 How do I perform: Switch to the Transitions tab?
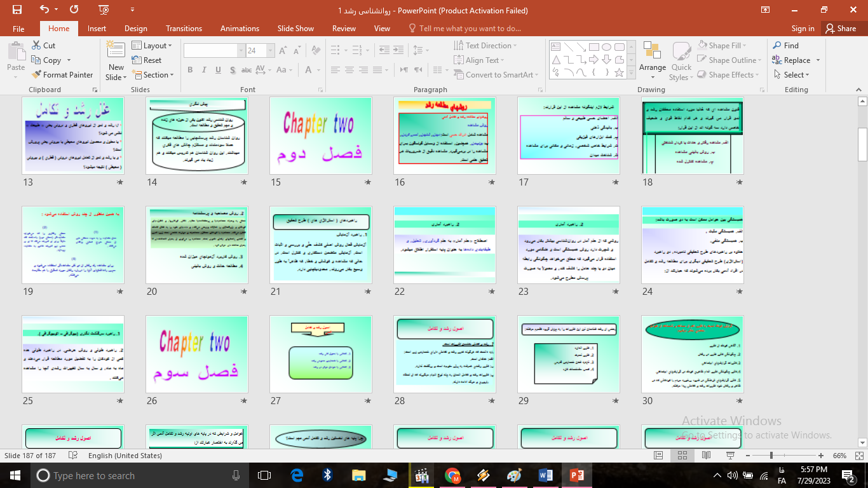tap(184, 29)
